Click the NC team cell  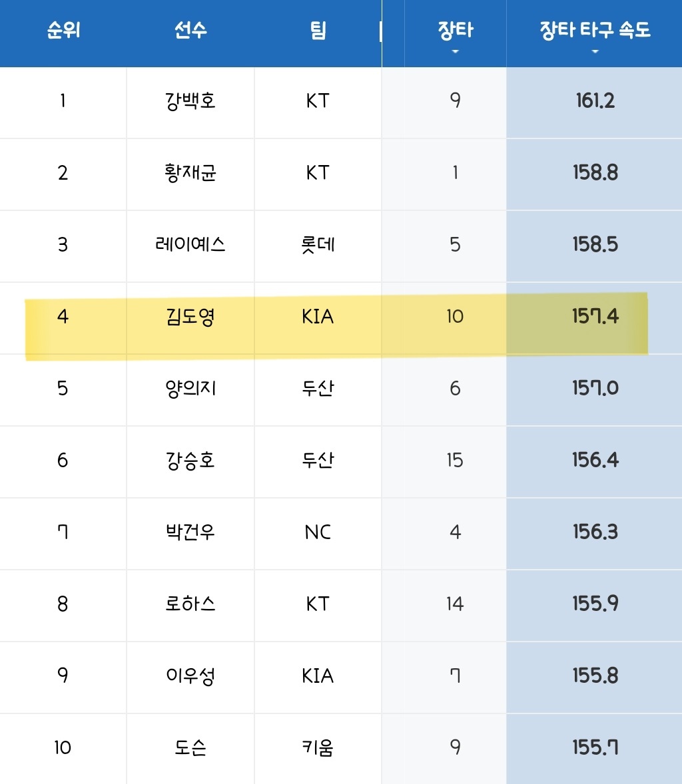(318, 532)
